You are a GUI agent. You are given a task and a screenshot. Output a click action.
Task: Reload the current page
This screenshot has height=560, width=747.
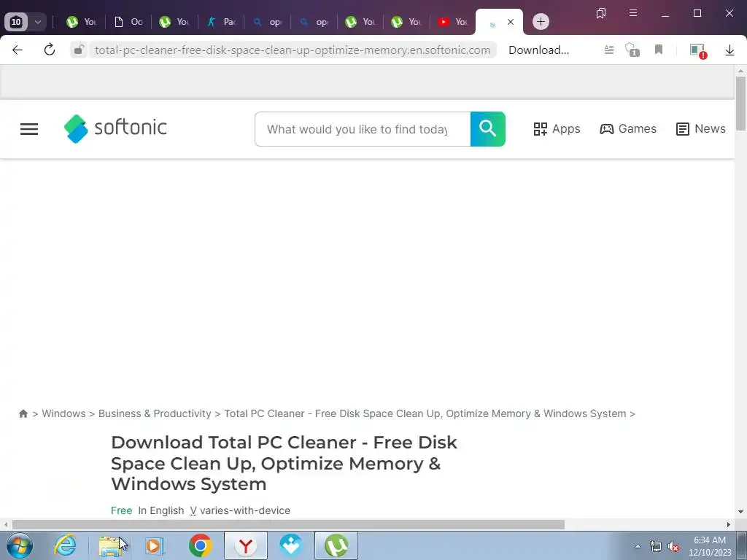pos(50,50)
